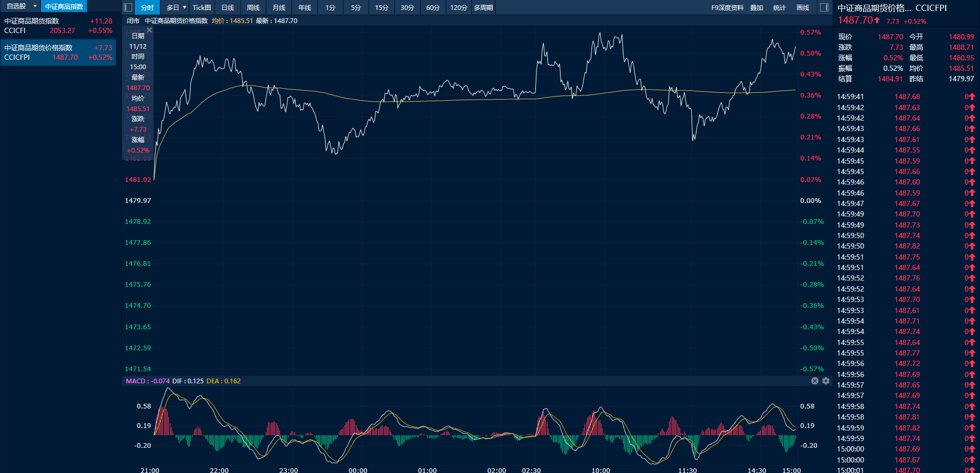Image resolution: width=980 pixels, height=473 pixels.
Task: Open the 多周期 multi-period view
Action: (x=483, y=7)
